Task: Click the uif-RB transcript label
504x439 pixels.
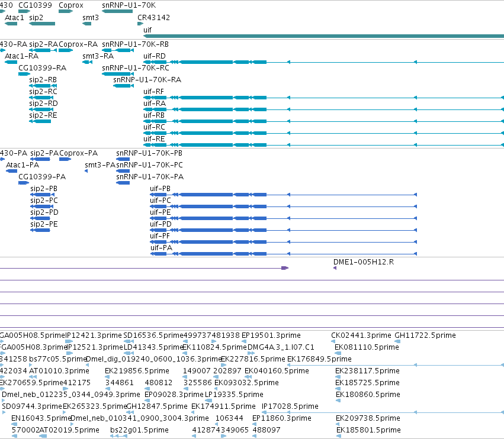Action: coord(154,115)
